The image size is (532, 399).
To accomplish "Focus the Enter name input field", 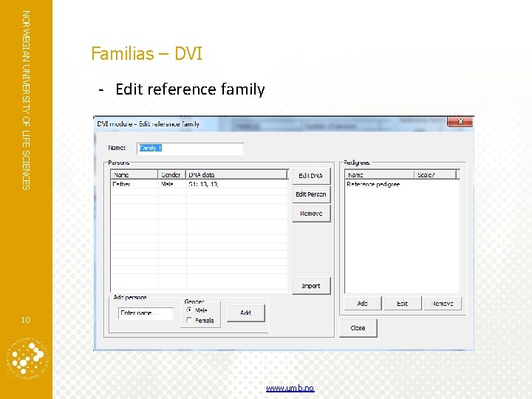I will (146, 313).
